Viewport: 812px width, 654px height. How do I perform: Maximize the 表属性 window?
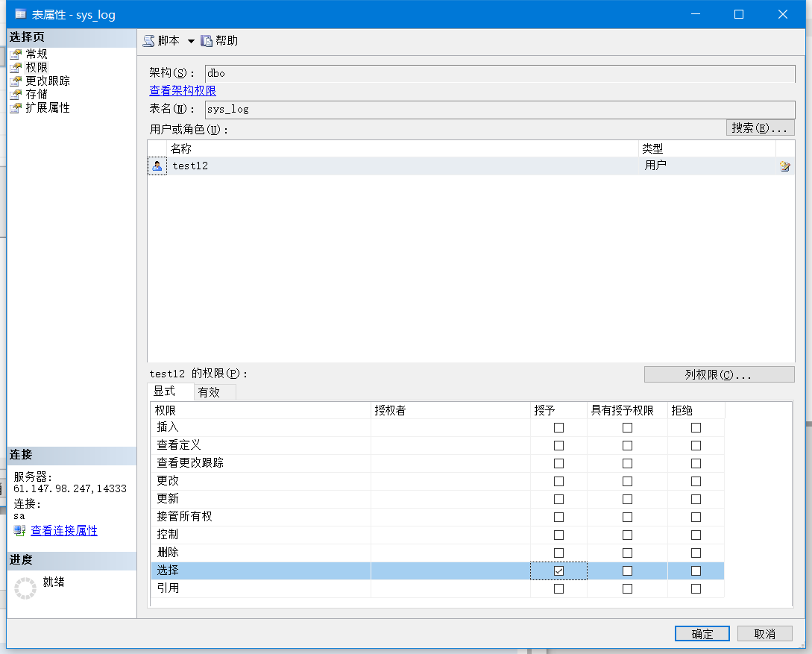click(739, 14)
